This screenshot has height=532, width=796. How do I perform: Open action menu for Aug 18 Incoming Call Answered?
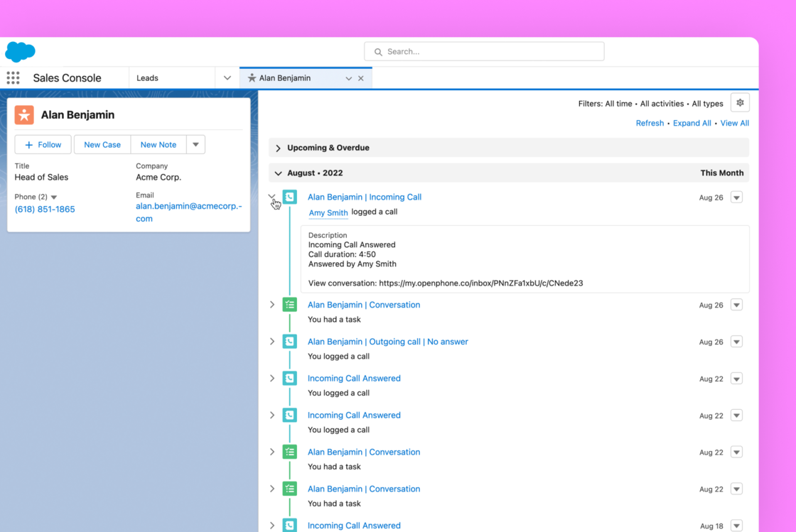pyautogui.click(x=736, y=526)
